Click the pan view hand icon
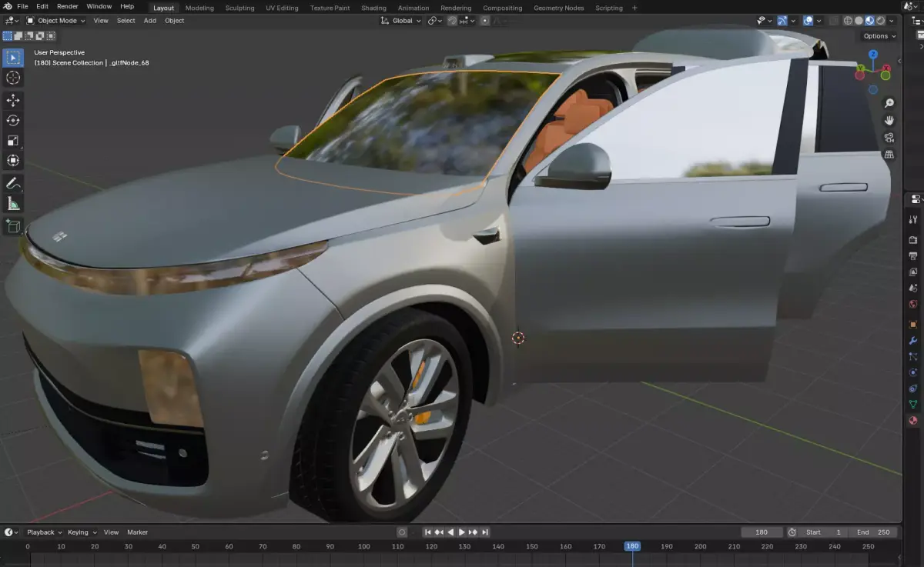Viewport: 924px width, 567px height. pos(889,120)
